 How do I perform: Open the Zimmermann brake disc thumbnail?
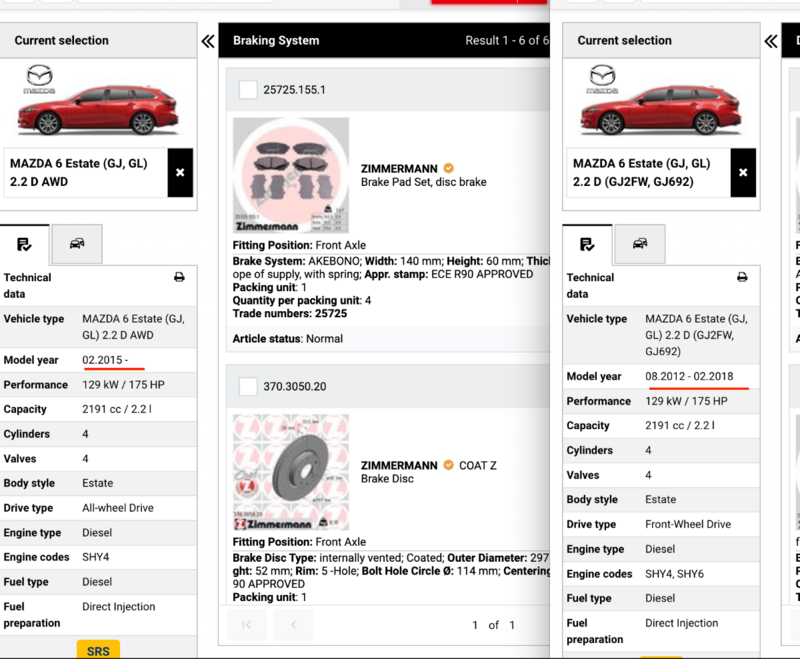pos(291,472)
